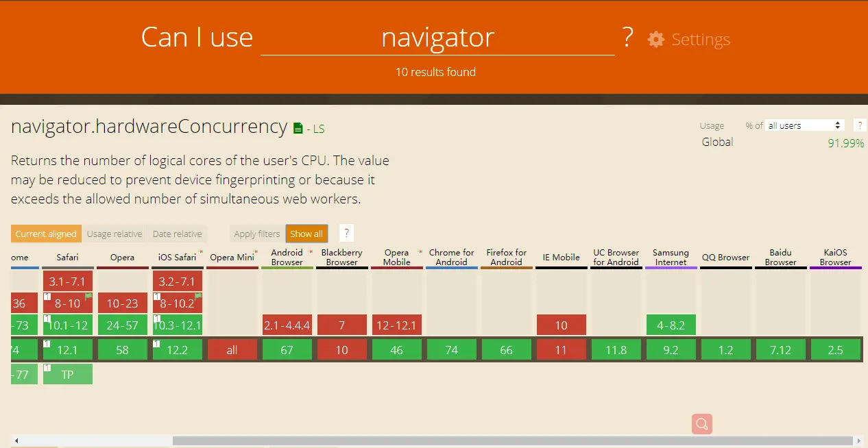Viewport: 868px width, 448px height.
Task: Click iOS Safari 10.3-12.1 cell
Action: pyautogui.click(x=178, y=325)
